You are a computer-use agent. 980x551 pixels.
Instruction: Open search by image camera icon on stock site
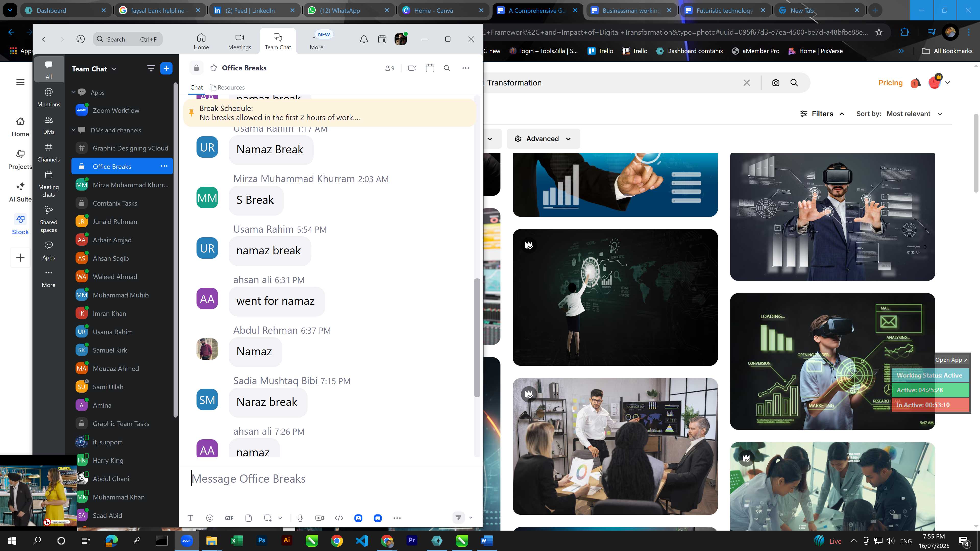[x=776, y=83]
